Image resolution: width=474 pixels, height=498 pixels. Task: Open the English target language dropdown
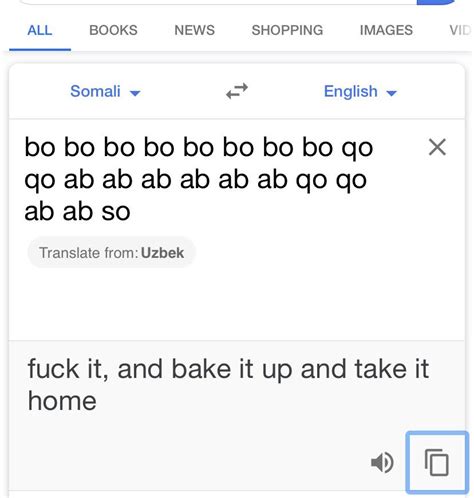pyautogui.click(x=360, y=91)
